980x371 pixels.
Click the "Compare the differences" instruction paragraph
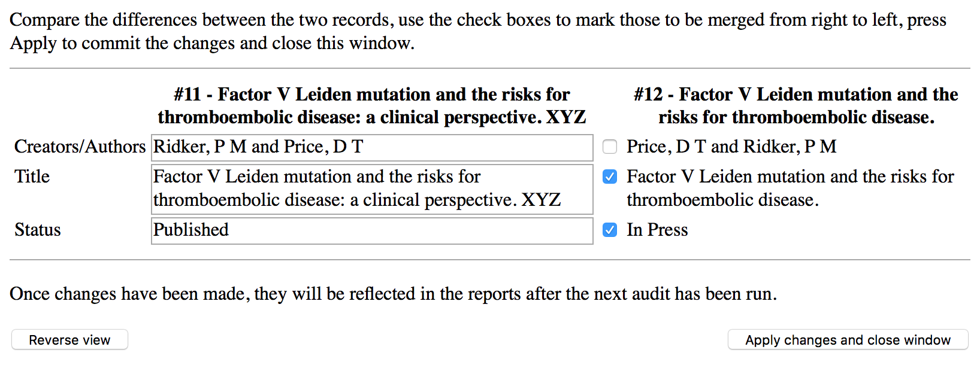(477, 31)
